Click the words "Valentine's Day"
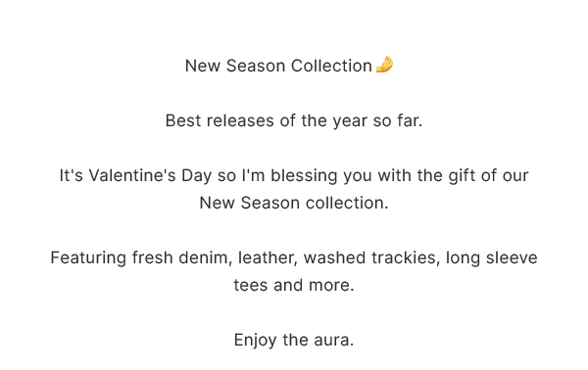 coord(150,175)
